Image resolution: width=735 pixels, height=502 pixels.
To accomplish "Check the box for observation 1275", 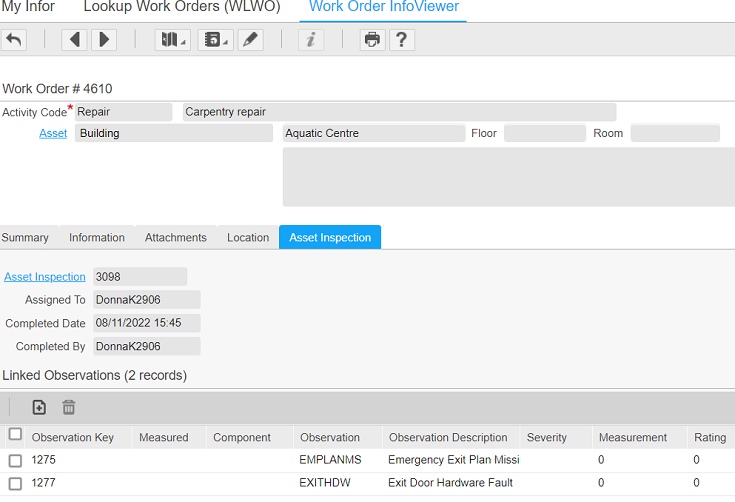I will tap(15, 460).
